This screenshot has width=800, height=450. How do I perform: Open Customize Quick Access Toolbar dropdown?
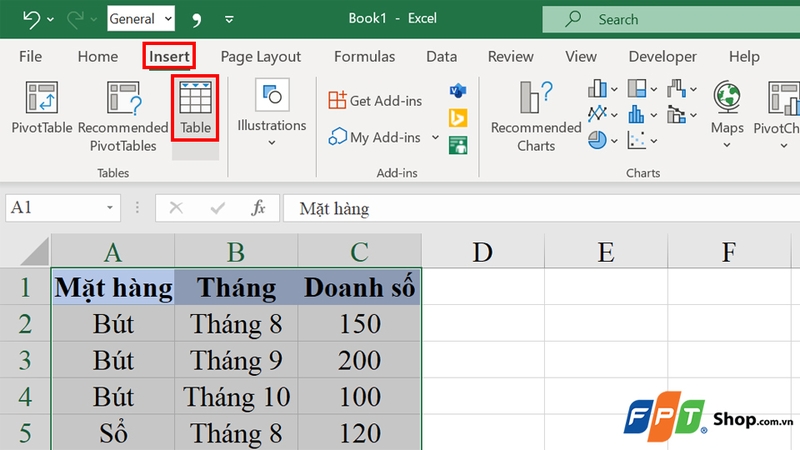229,19
